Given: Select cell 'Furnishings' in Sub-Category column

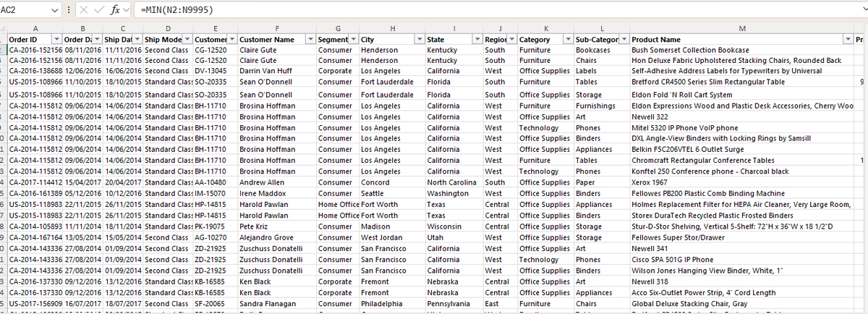Looking at the screenshot, I should (x=601, y=106).
